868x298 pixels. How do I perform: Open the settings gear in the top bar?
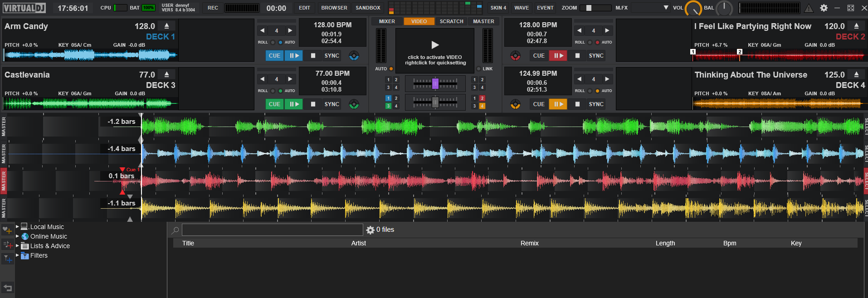tap(824, 8)
